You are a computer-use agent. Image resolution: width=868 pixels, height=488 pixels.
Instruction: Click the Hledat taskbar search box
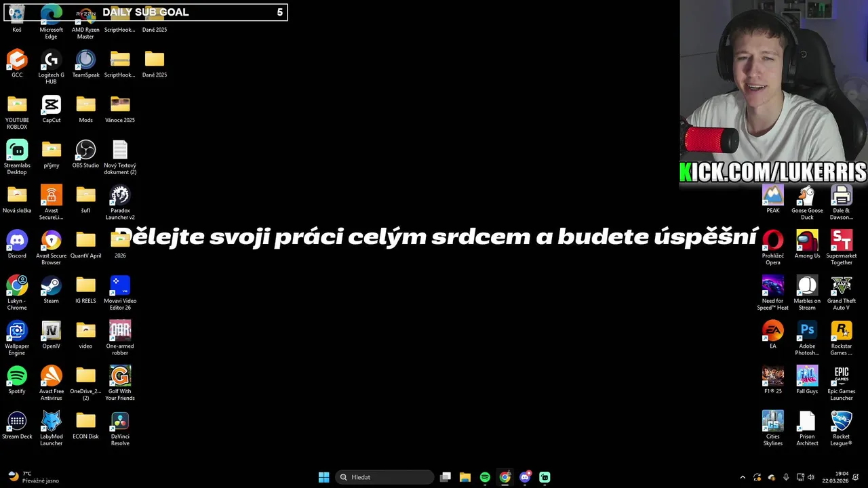click(x=384, y=477)
